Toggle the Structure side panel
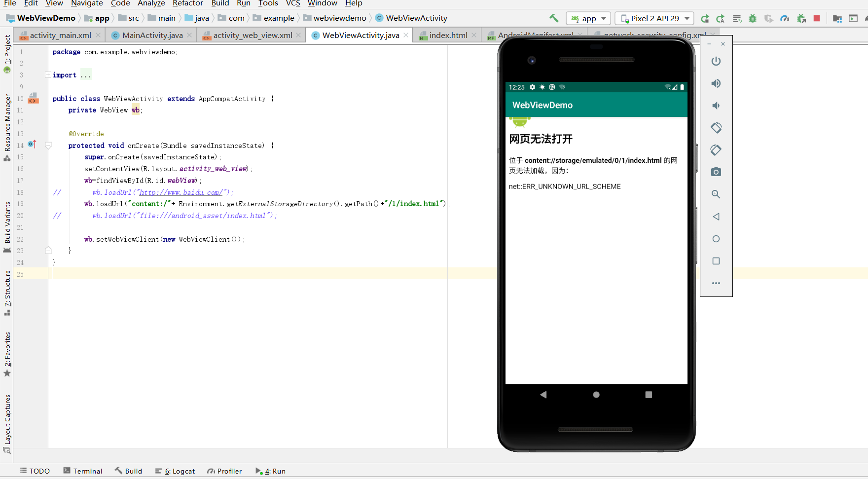The image size is (868, 479). (x=7, y=293)
